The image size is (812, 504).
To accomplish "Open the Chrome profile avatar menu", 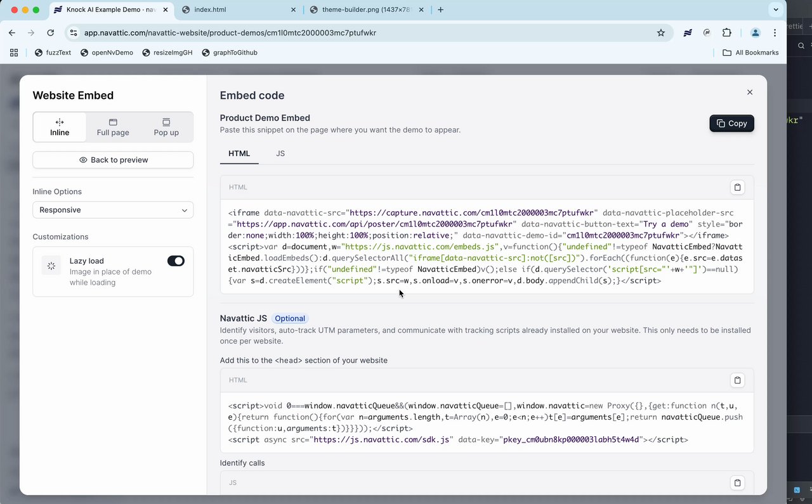I will click(756, 32).
